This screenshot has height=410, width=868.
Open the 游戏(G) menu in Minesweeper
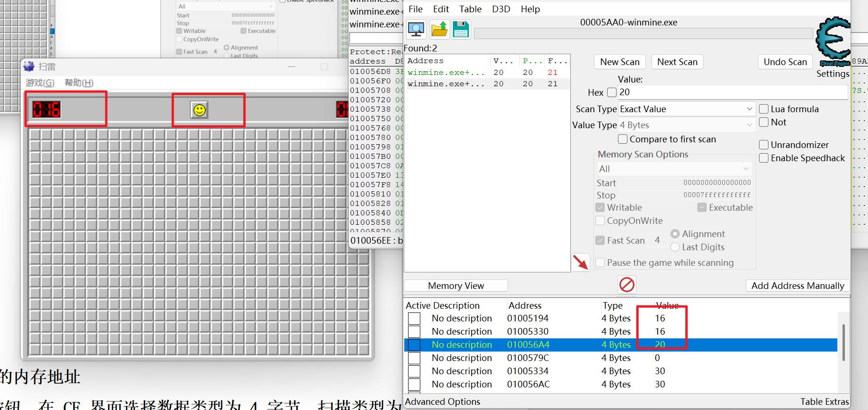click(x=40, y=82)
